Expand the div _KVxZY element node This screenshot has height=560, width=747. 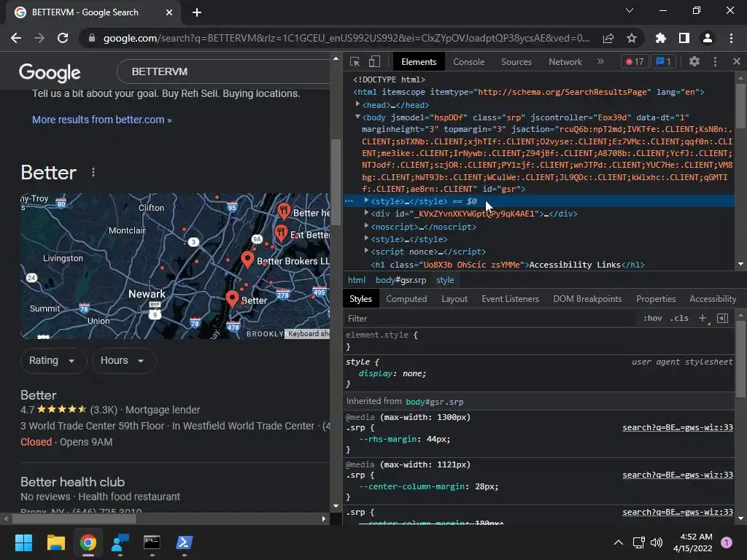366,214
